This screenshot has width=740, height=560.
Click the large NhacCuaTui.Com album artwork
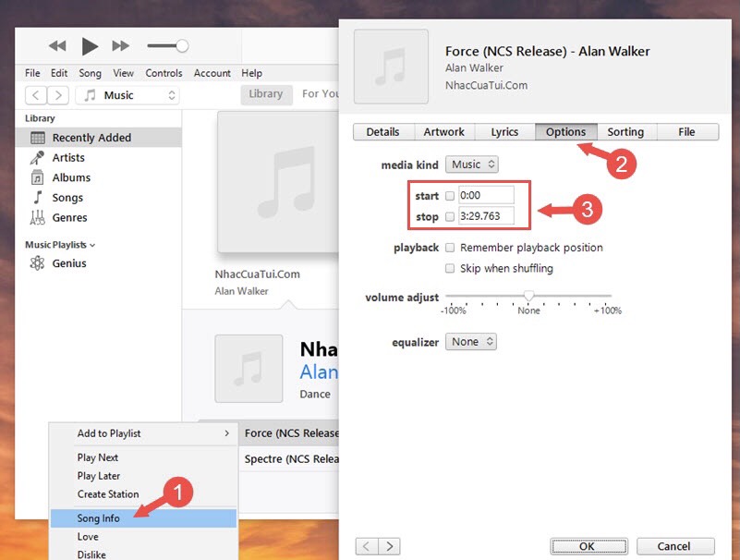(x=278, y=182)
